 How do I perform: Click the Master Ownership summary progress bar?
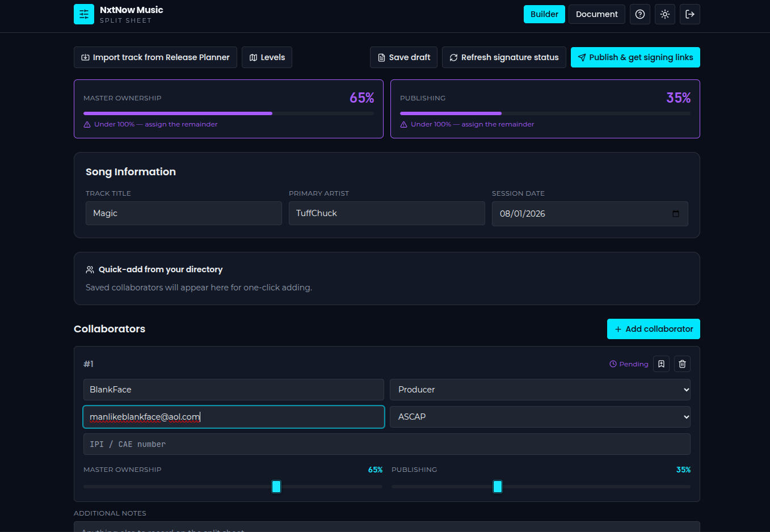click(229, 113)
